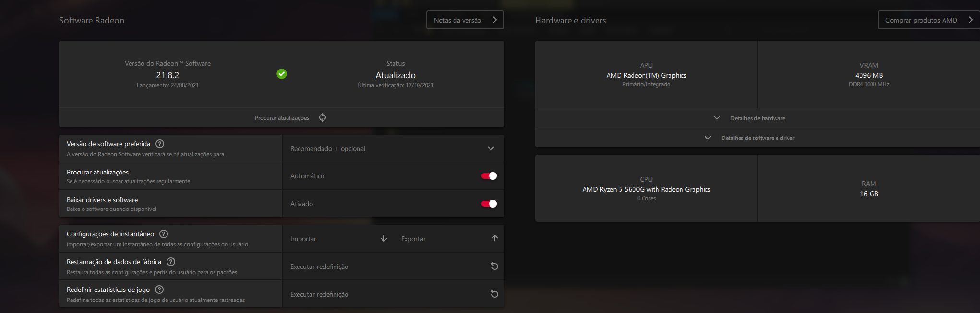This screenshot has height=313, width=980.
Task: Click the Software Radeon heading
Action: pyautogui.click(x=92, y=20)
